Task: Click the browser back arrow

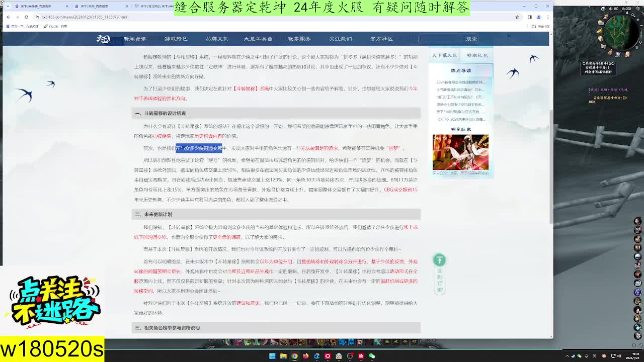Action: coord(8,17)
